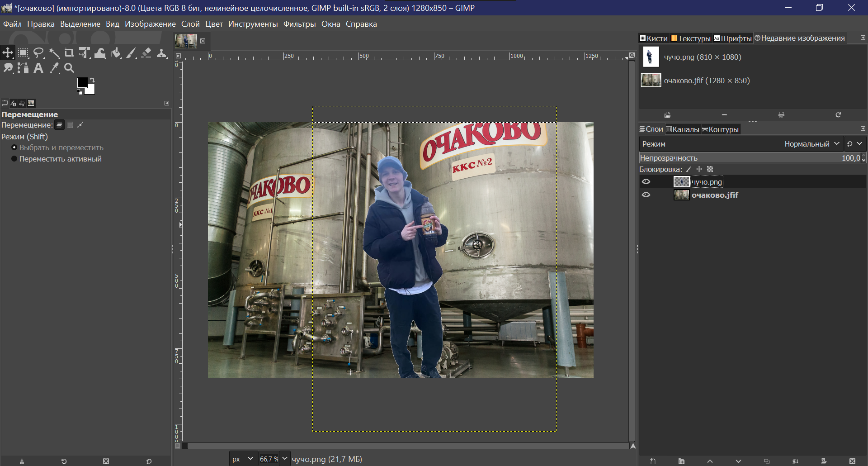Open the Файл menu
Viewport: 868px width, 466px height.
(x=12, y=24)
